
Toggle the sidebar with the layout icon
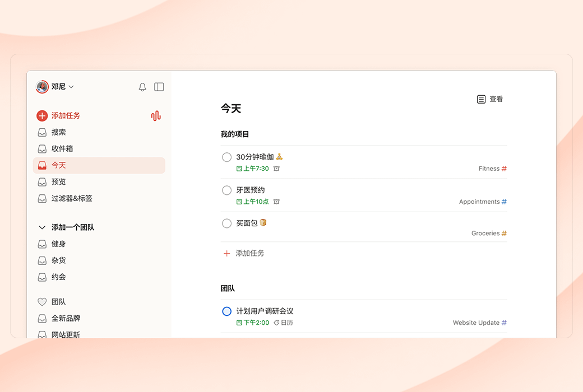159,87
